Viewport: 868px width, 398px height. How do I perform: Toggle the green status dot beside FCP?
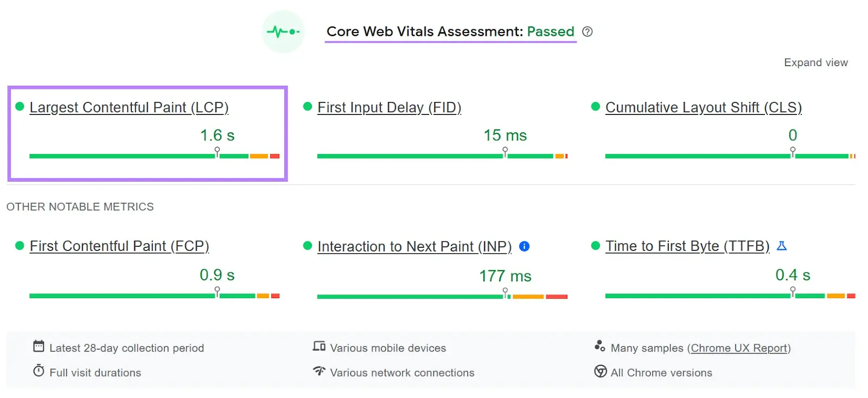pos(20,246)
